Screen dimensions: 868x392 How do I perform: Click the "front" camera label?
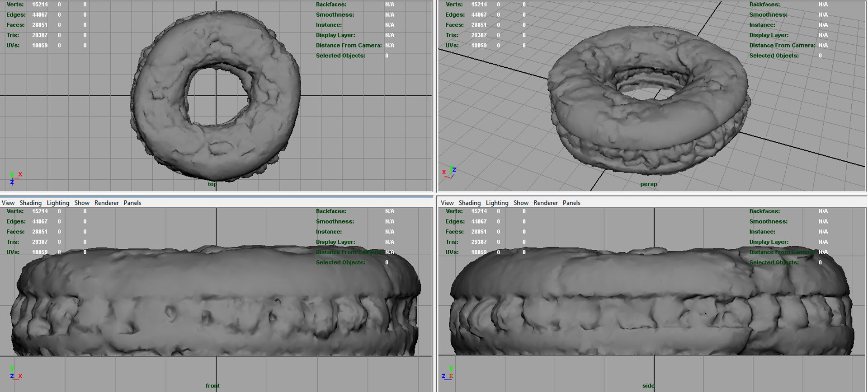pos(212,386)
